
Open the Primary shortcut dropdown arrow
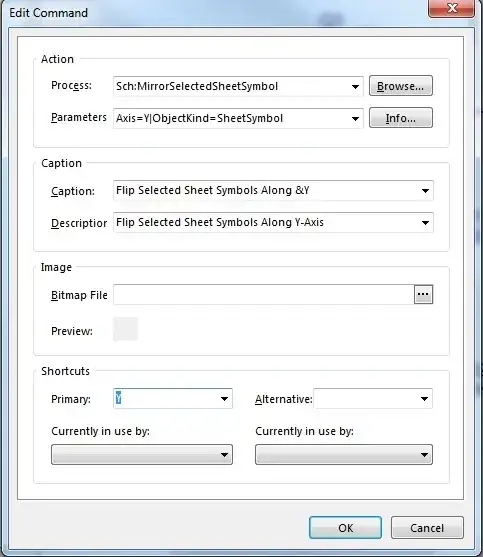(224, 399)
